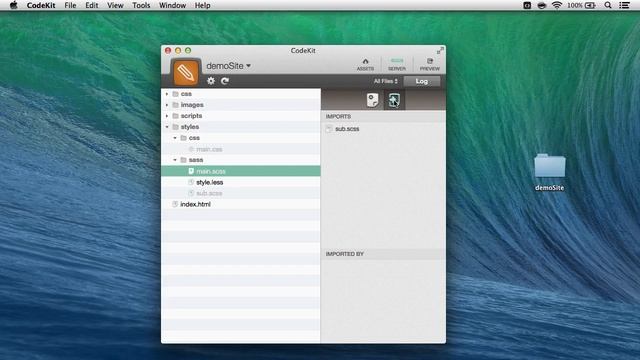
Task: Collapse the styles folder
Action: coord(167,127)
